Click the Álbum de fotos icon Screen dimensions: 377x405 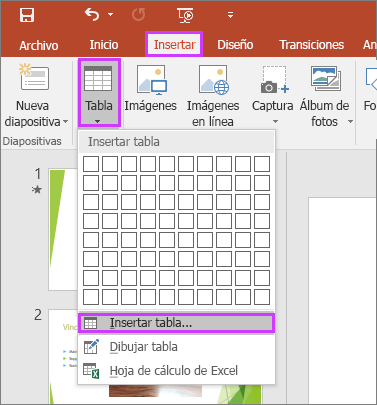pyautogui.click(x=326, y=78)
